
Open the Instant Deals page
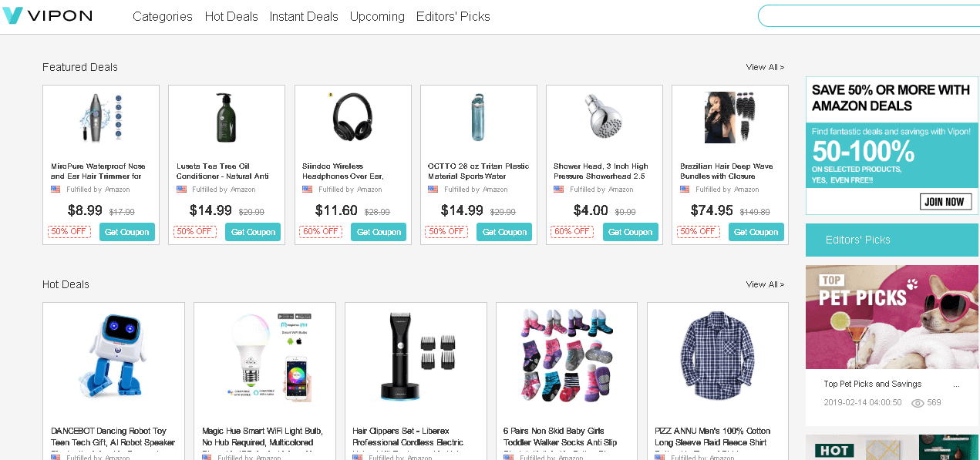[x=304, y=16]
